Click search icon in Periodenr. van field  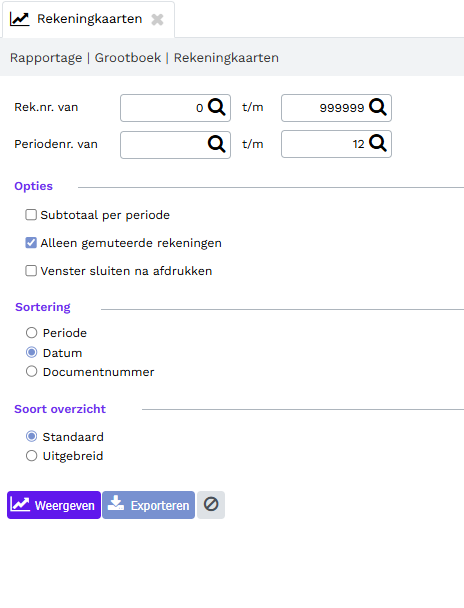coord(216,144)
